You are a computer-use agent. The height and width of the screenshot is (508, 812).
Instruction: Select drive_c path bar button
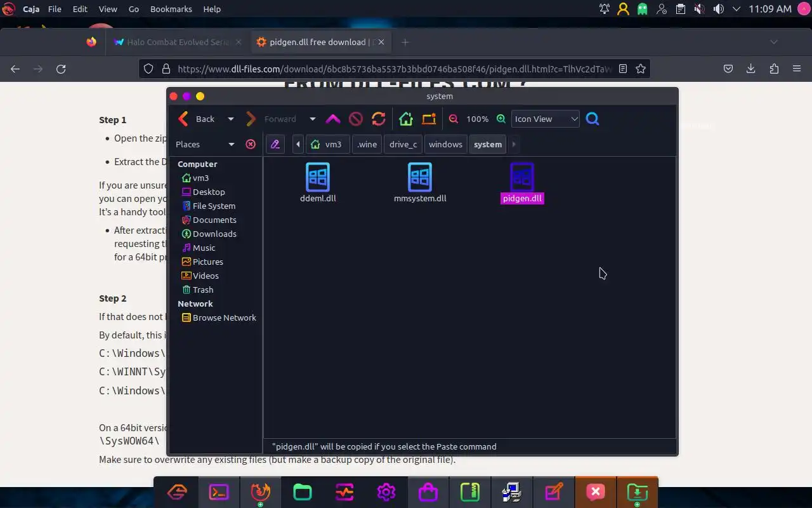403,144
